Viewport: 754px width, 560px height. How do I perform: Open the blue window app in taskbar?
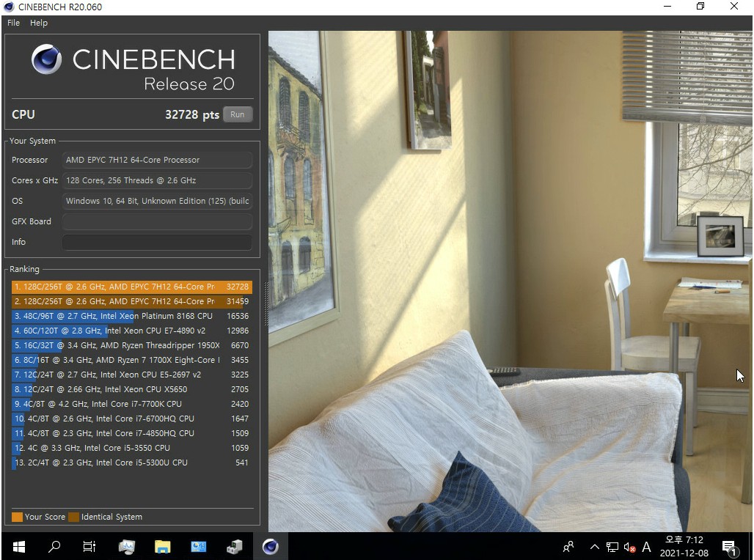click(x=198, y=547)
